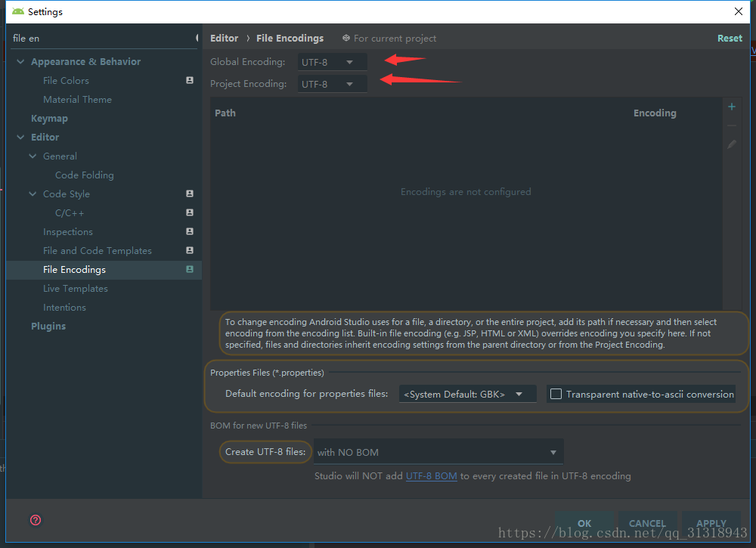Open the Create UTF-8 files dropdown
Screen dimensions: 756x548
[x=438, y=452]
